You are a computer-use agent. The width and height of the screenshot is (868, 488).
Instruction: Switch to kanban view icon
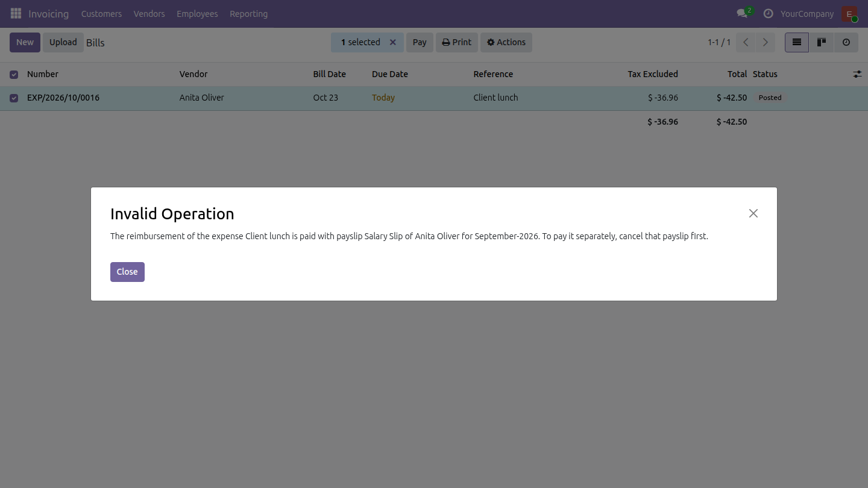pyautogui.click(x=822, y=42)
